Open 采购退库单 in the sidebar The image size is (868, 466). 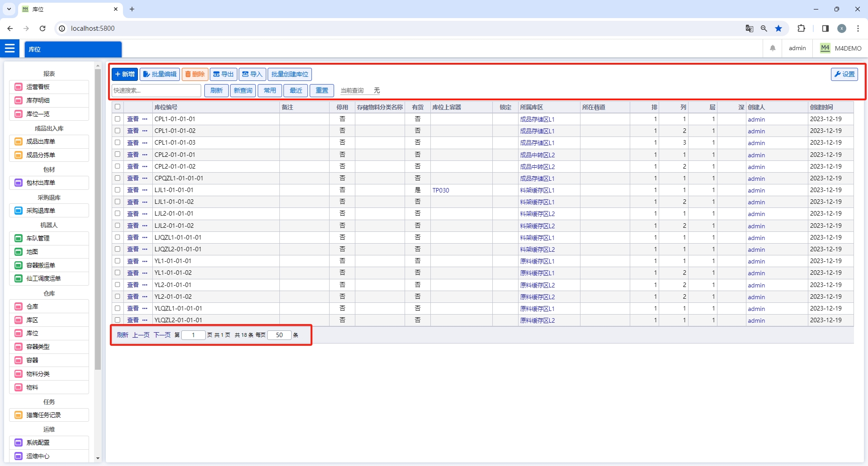click(49, 211)
